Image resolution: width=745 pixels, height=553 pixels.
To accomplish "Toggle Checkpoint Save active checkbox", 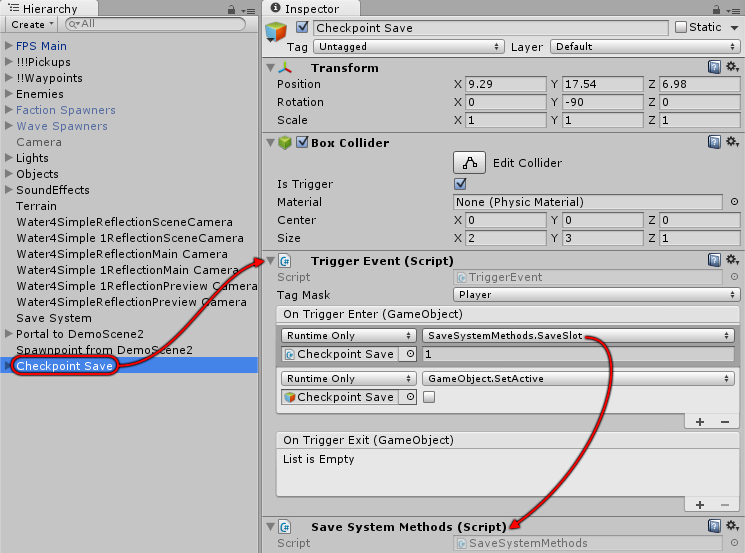I will [x=302, y=27].
